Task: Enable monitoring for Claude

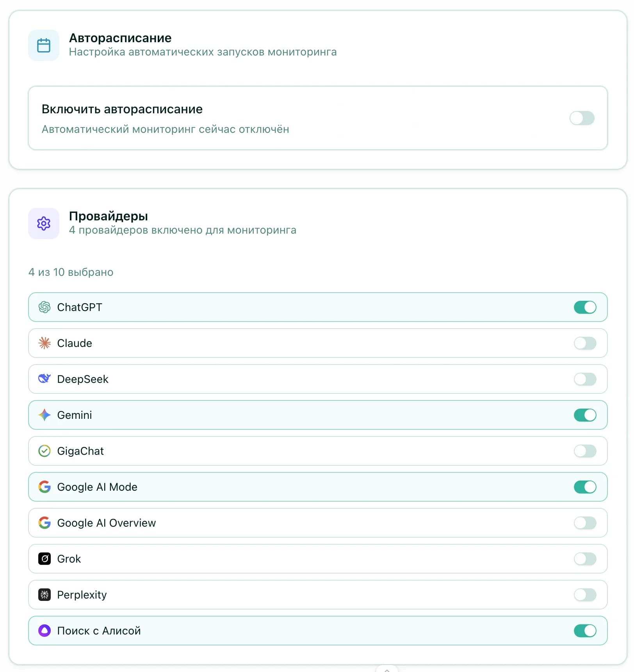Action: click(x=584, y=343)
